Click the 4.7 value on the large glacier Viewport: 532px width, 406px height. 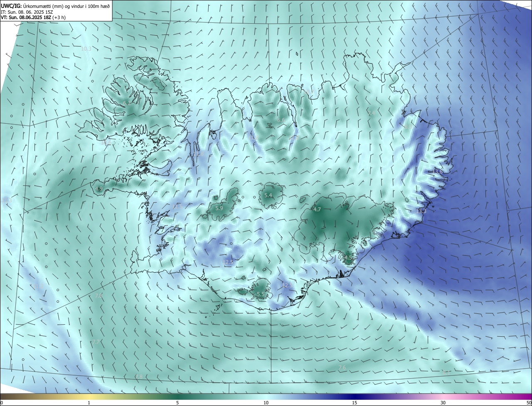click(x=317, y=210)
